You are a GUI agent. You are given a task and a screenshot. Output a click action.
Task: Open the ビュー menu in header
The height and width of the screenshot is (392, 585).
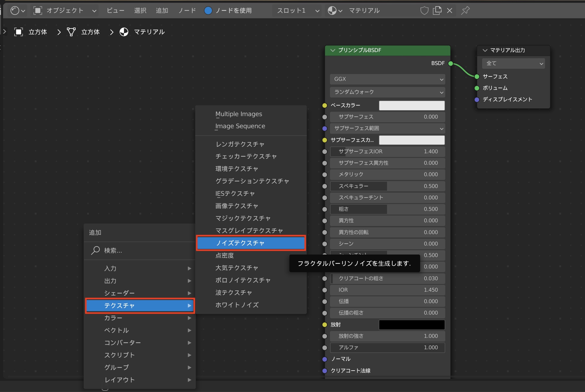(115, 11)
